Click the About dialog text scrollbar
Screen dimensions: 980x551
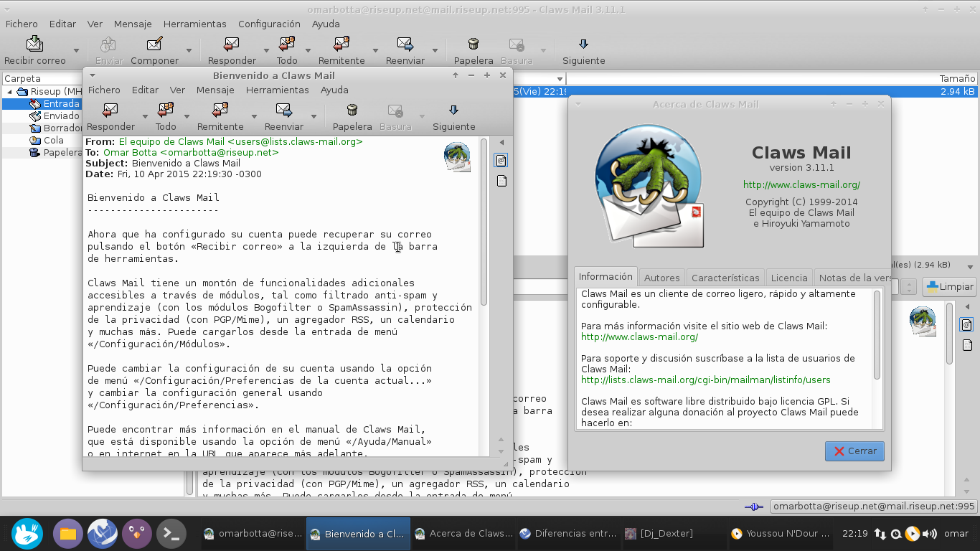[877, 335]
